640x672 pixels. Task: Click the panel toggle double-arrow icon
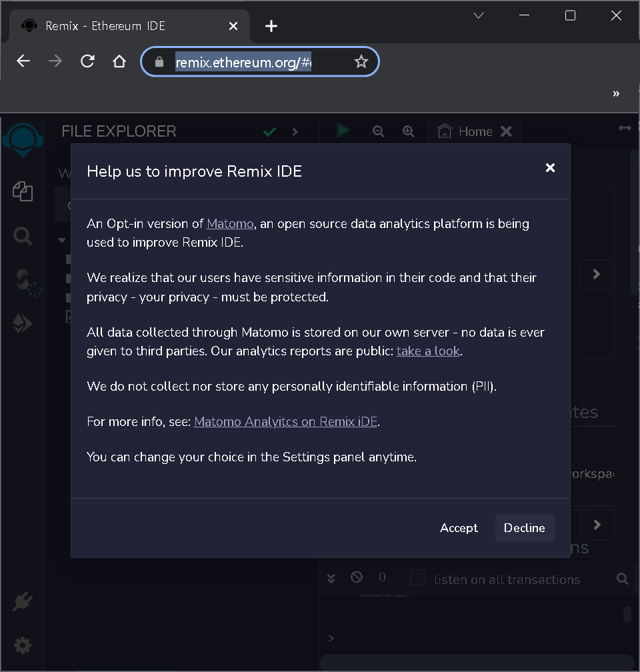click(x=625, y=128)
